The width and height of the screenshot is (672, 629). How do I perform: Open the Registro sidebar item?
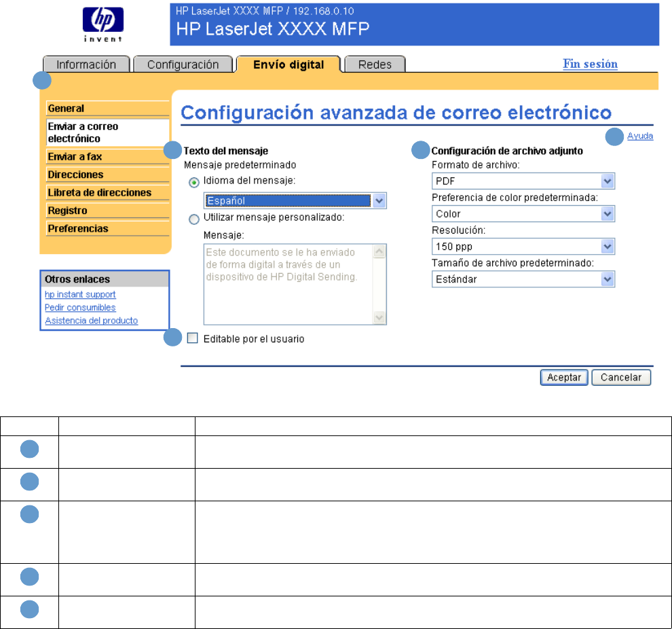point(107,211)
